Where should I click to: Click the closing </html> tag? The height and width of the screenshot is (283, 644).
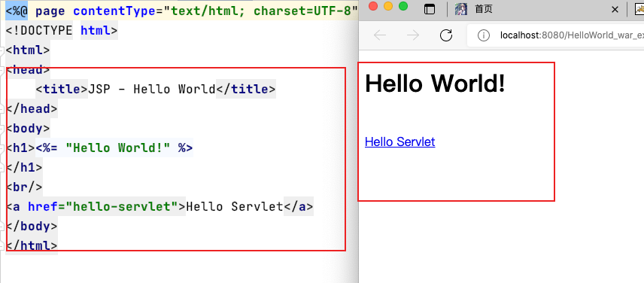pyautogui.click(x=32, y=246)
